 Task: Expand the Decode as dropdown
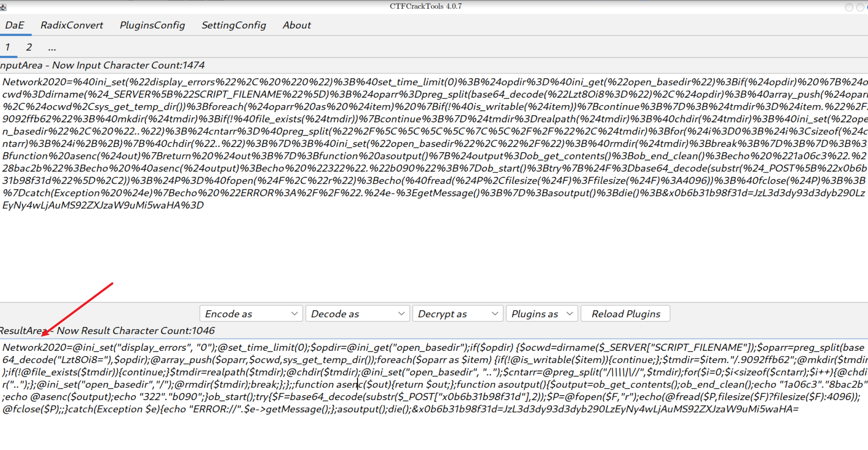(357, 314)
